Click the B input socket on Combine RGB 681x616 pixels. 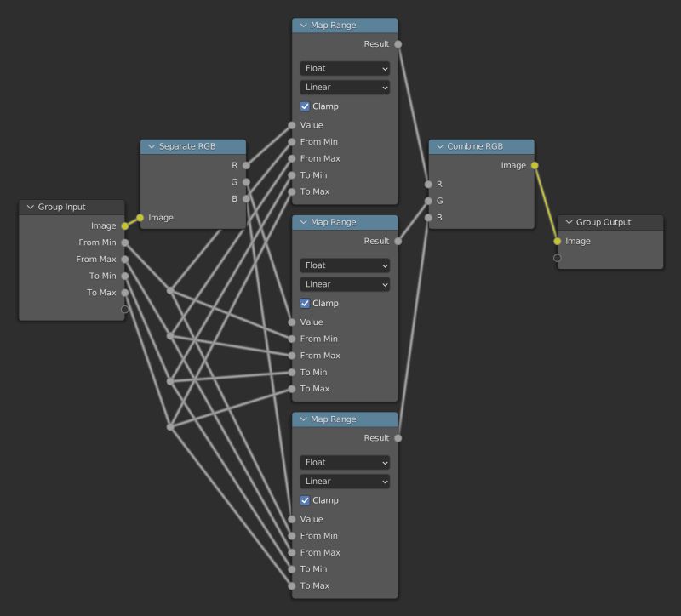coord(427,217)
